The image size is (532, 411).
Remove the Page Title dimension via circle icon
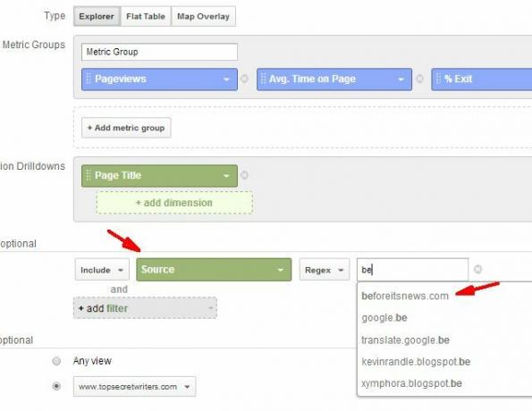tap(244, 175)
